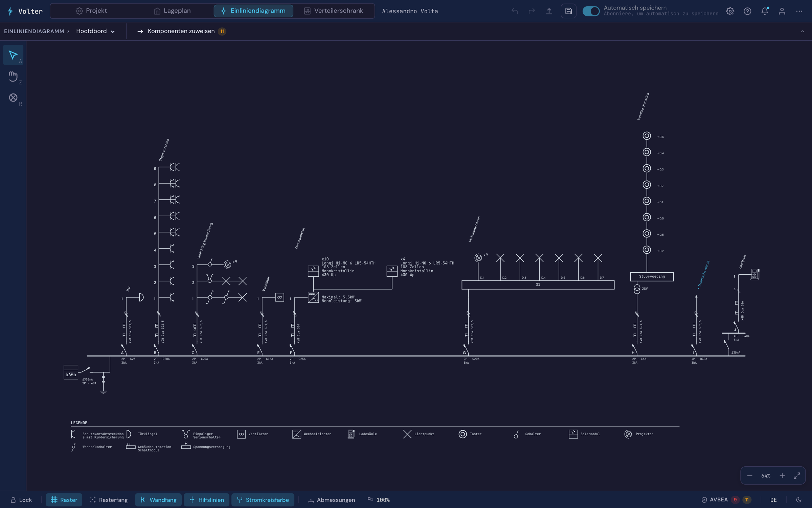
Task: Click the Volter logo
Action: [25, 11]
